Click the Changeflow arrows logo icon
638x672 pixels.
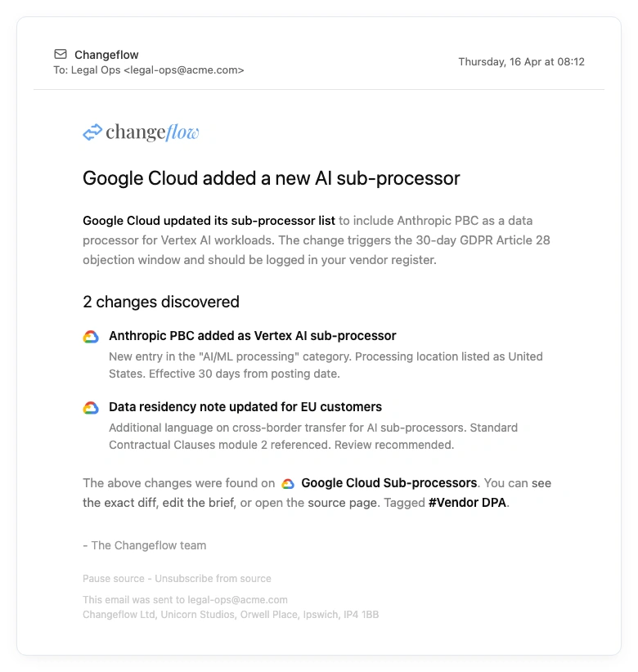(x=92, y=132)
